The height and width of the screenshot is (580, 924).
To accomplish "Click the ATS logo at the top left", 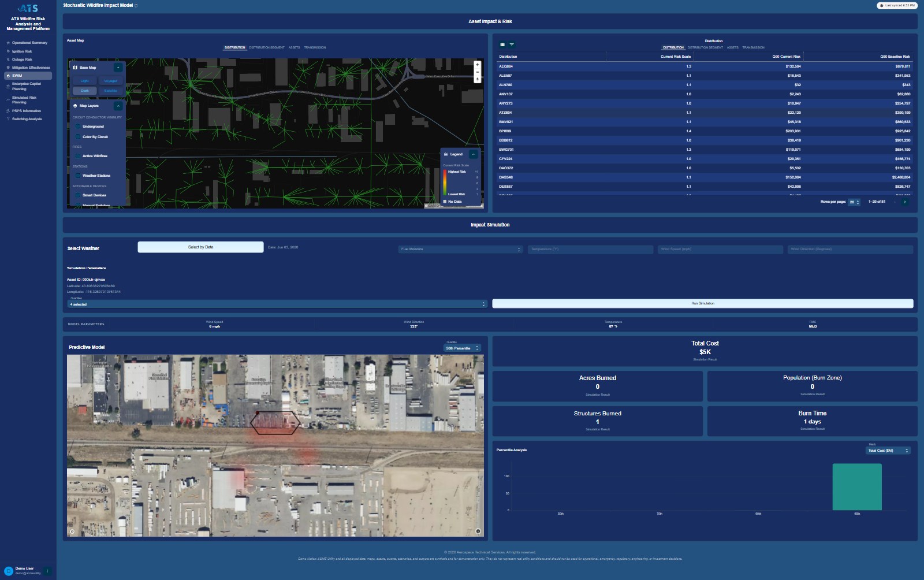I will pyautogui.click(x=28, y=8).
